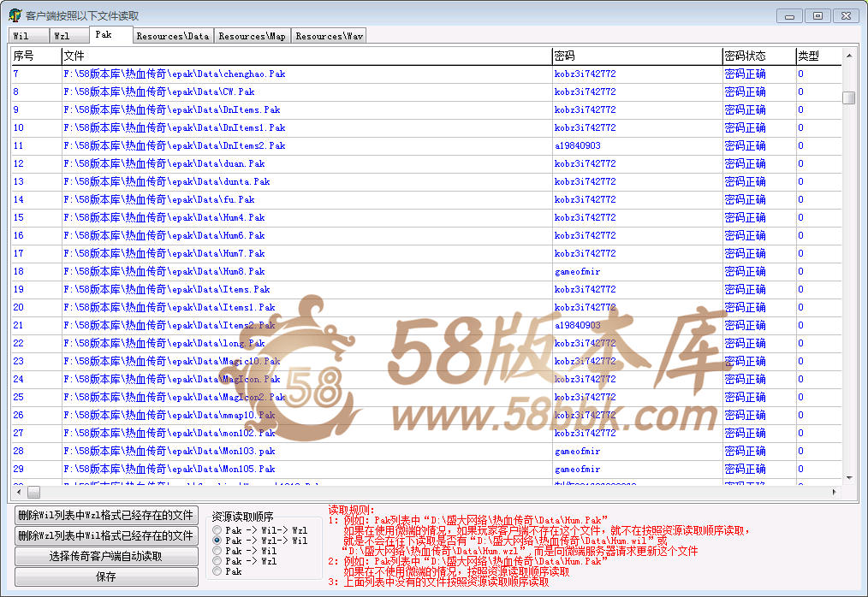Select row with Hum4.Pak file
Screen dimensions: 868x597
coord(426,217)
